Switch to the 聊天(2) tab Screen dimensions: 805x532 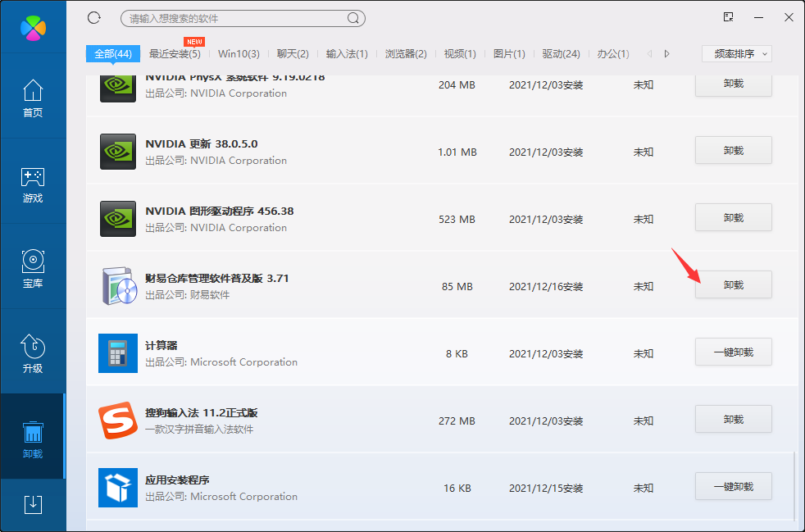coord(293,53)
